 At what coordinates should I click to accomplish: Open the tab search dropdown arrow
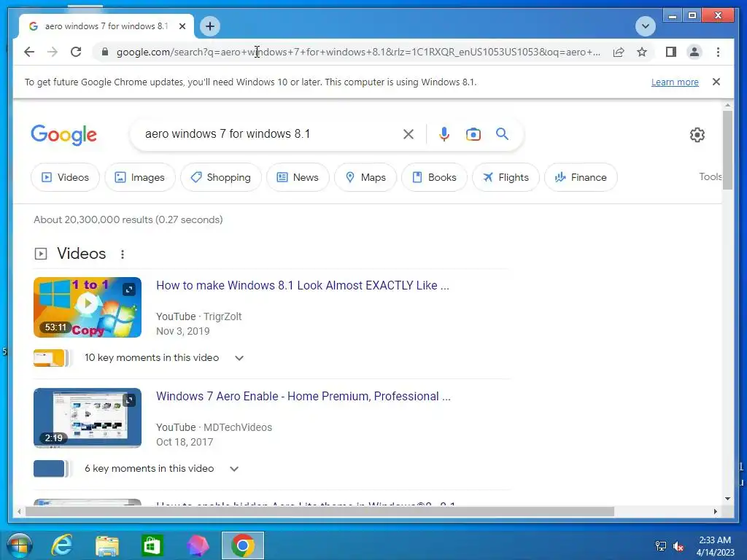646,26
